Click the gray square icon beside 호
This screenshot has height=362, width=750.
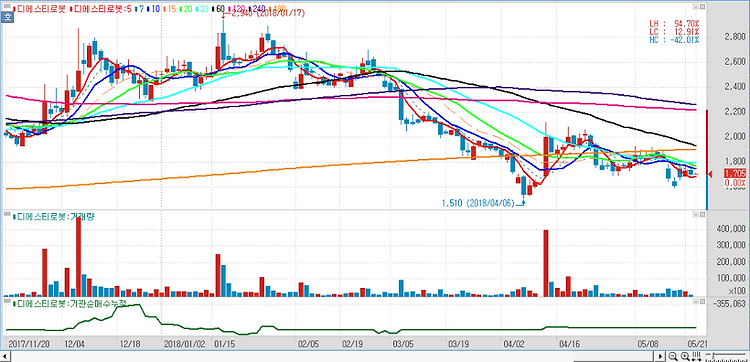click(x=7, y=6)
